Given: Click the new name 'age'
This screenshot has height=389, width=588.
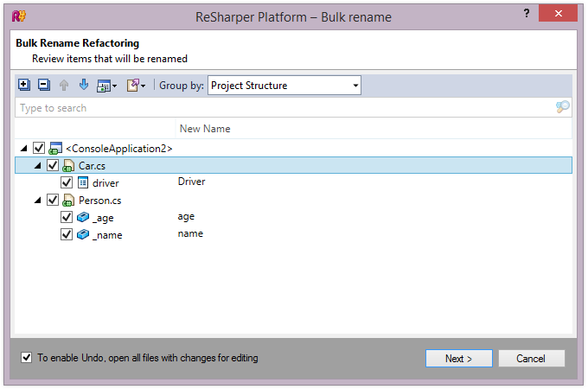Looking at the screenshot, I should point(186,216).
